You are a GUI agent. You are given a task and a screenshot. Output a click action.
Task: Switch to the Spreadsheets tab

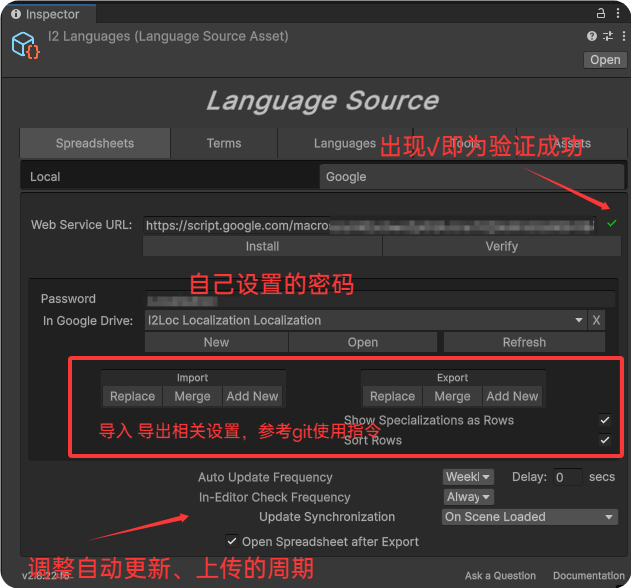point(95,143)
